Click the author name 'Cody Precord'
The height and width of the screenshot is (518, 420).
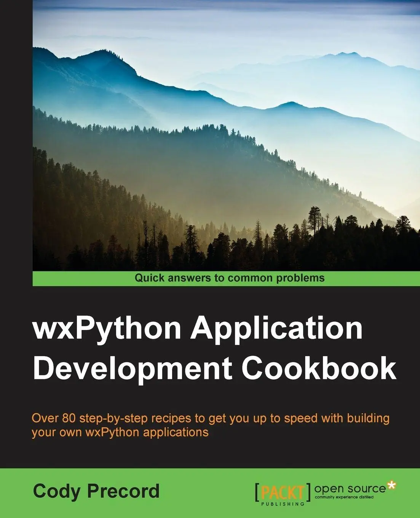96,491
